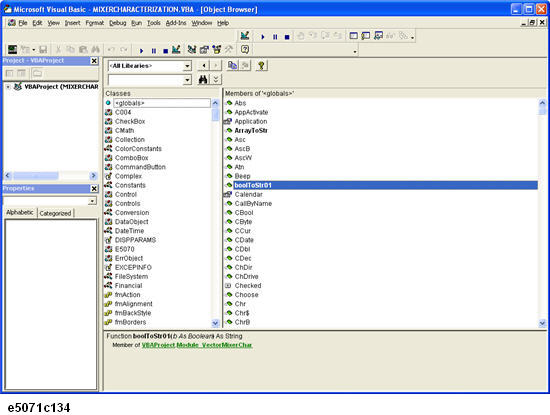This screenshot has width=550, height=415.
Task: Open Object Browser toolbar icon
Action: [x=217, y=50]
